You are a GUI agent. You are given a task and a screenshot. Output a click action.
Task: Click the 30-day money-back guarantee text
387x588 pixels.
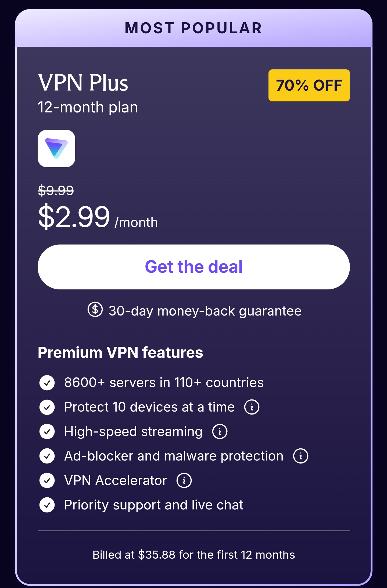point(205,311)
